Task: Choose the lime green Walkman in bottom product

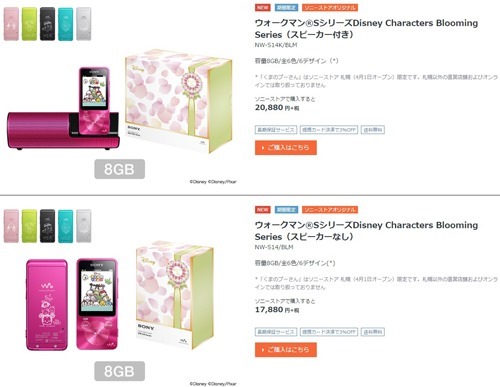Action: tap(29, 226)
